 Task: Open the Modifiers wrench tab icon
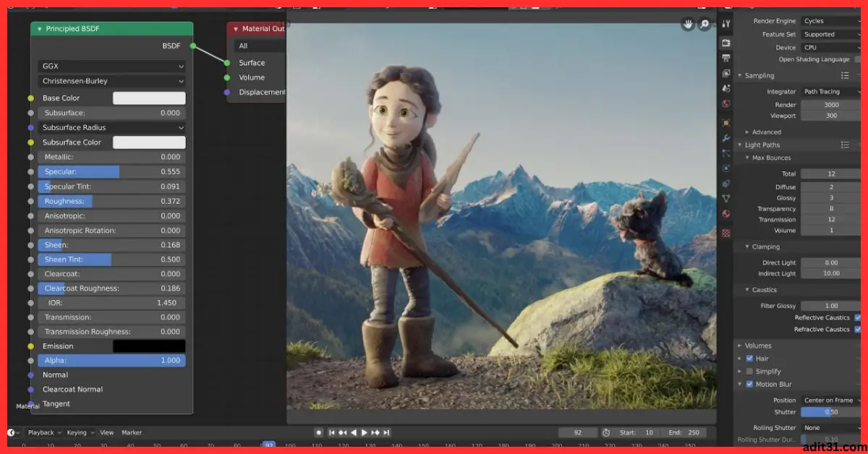coord(726,138)
